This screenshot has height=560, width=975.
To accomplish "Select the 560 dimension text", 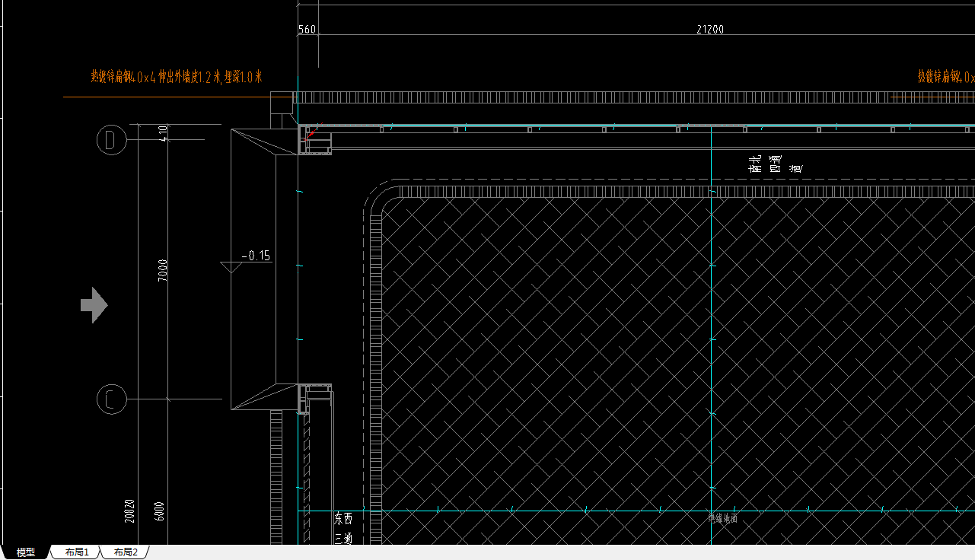I will 307,30.
